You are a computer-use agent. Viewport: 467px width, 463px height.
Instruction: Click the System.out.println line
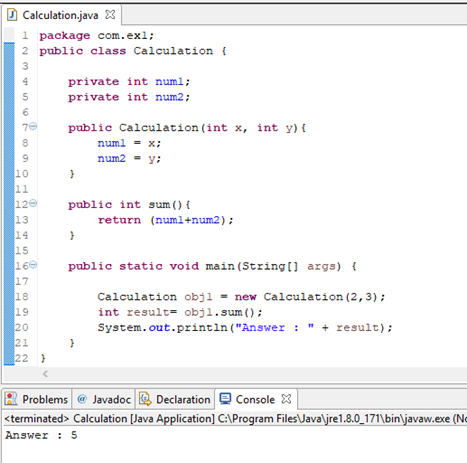[245, 328]
